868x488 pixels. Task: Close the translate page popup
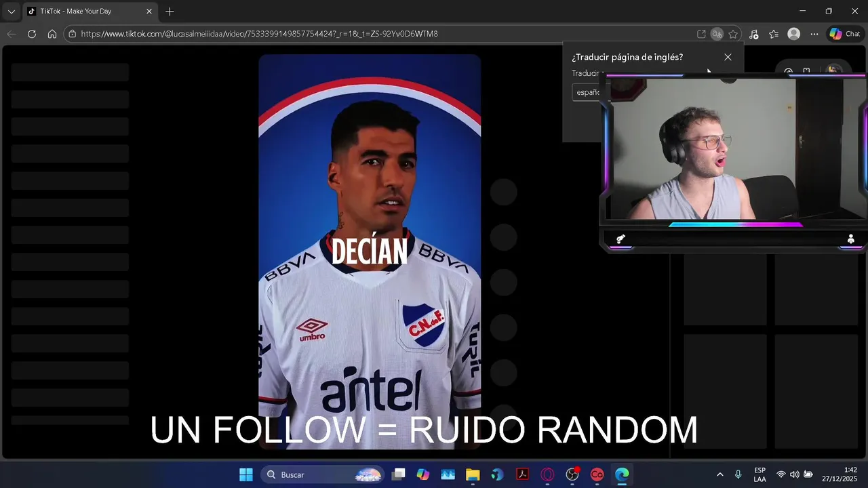coord(728,57)
